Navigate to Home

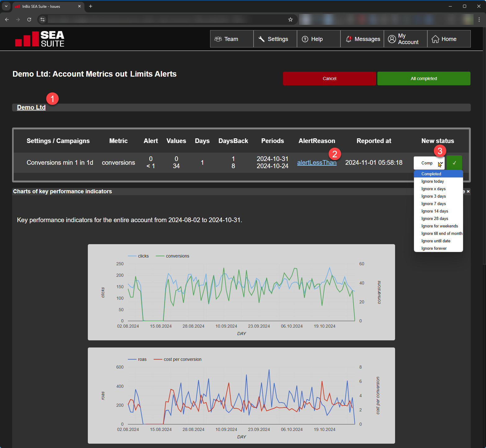point(449,39)
